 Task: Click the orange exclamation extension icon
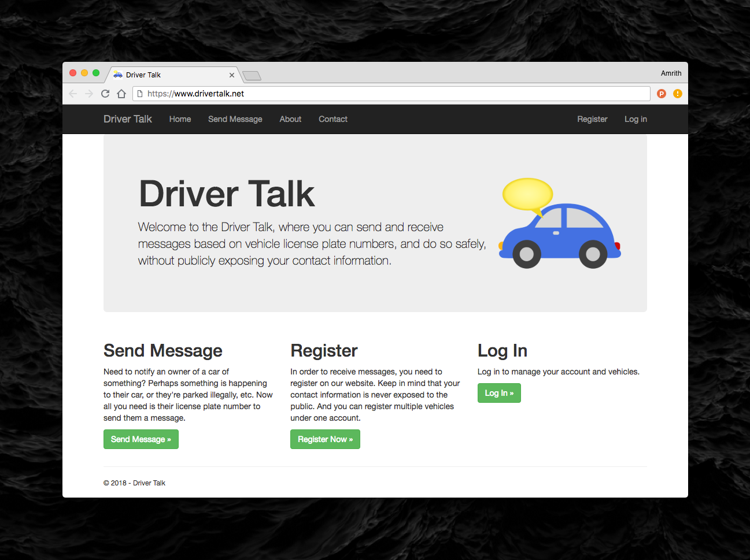677,93
